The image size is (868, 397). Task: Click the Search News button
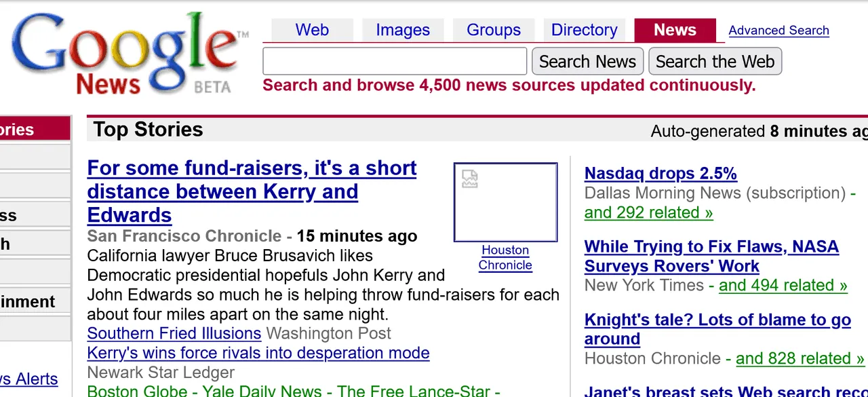click(587, 61)
